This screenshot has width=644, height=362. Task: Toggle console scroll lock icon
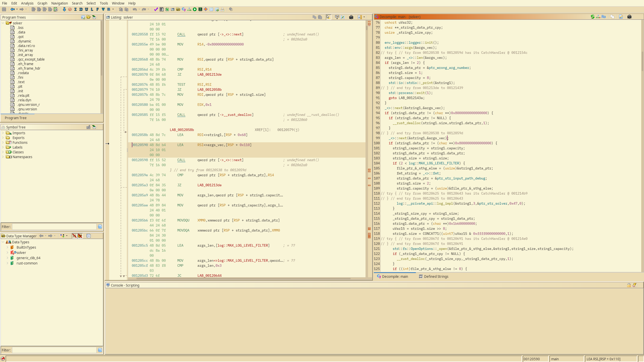point(629,285)
